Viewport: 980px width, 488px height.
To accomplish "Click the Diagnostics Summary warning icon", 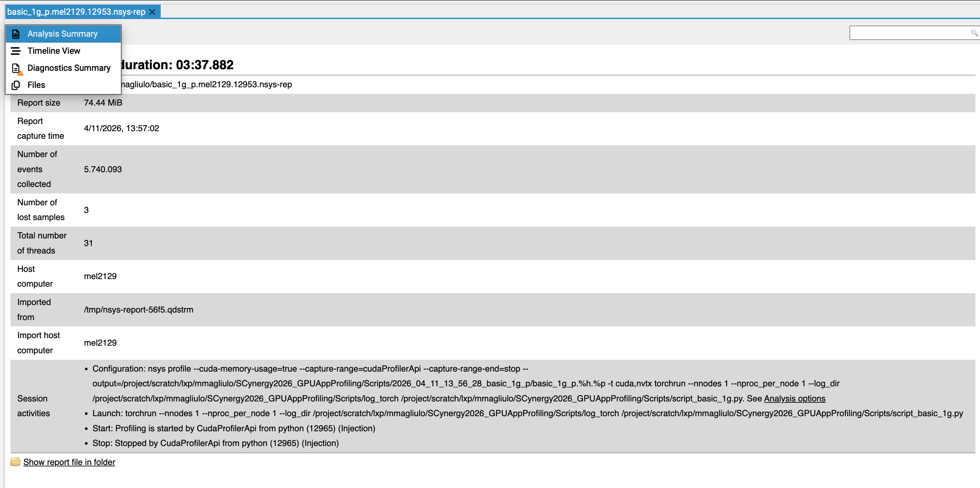I will click(x=16, y=69).
